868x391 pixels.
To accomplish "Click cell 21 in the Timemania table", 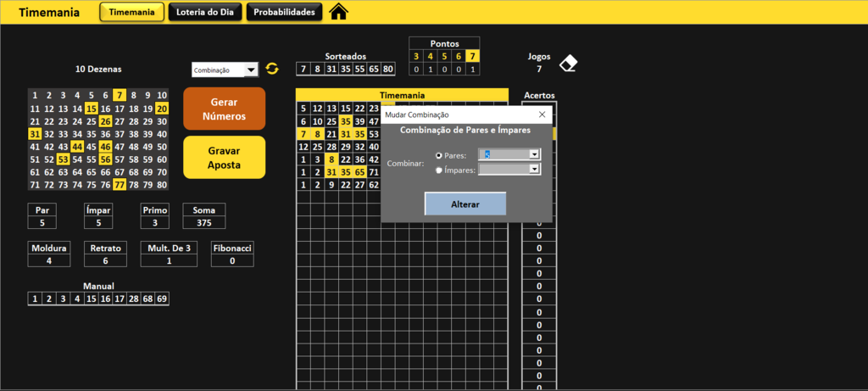I will 331,134.
